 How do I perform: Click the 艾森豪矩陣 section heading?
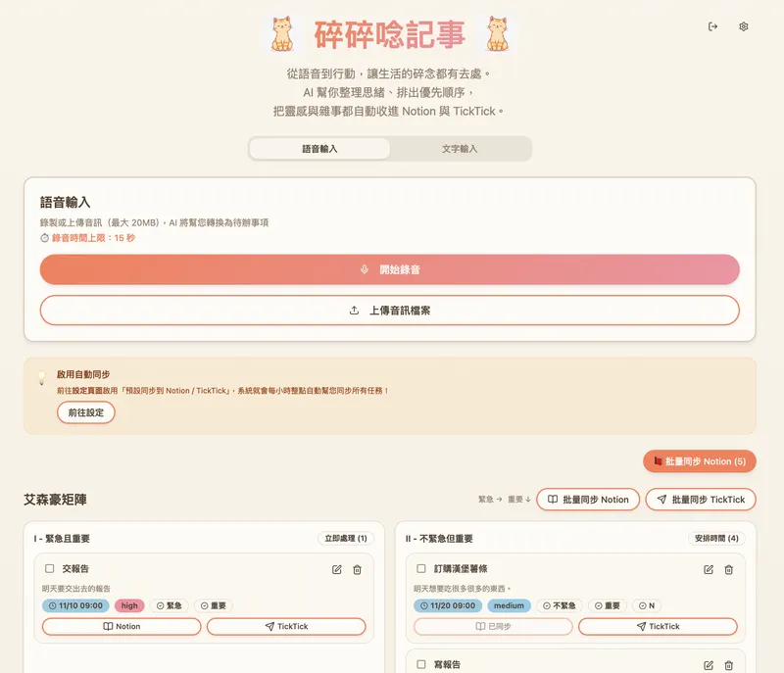55,500
